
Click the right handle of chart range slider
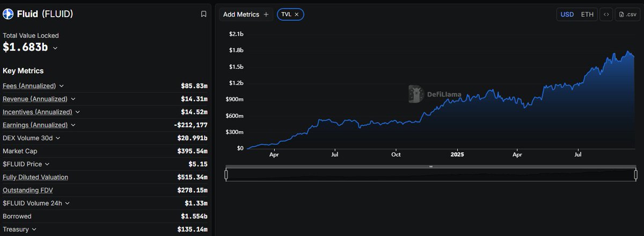(635, 174)
